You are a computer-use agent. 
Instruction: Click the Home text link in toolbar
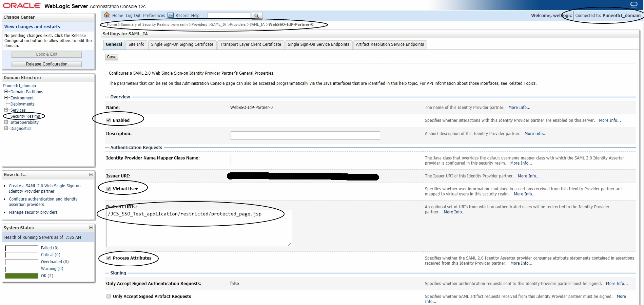(x=118, y=16)
